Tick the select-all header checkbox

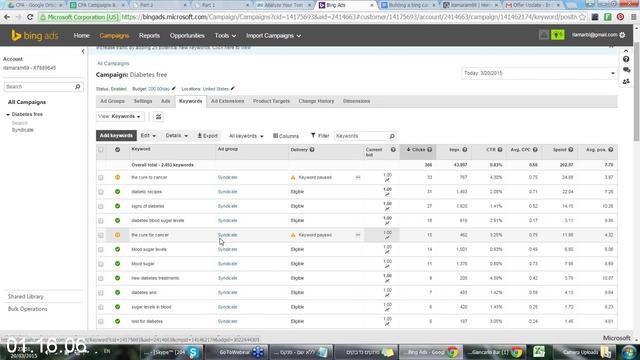(x=101, y=150)
